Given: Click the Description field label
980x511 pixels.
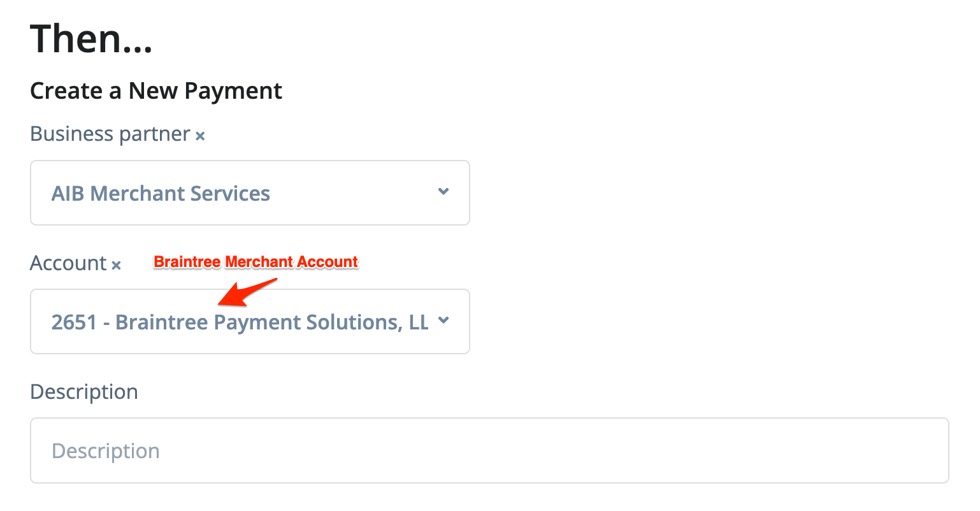Looking at the screenshot, I should click(x=84, y=392).
